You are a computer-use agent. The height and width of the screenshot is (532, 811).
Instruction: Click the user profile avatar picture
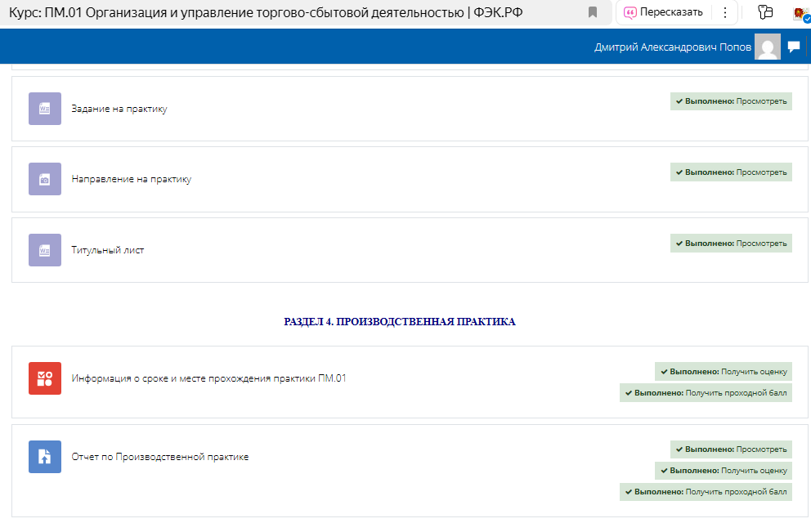tap(768, 47)
